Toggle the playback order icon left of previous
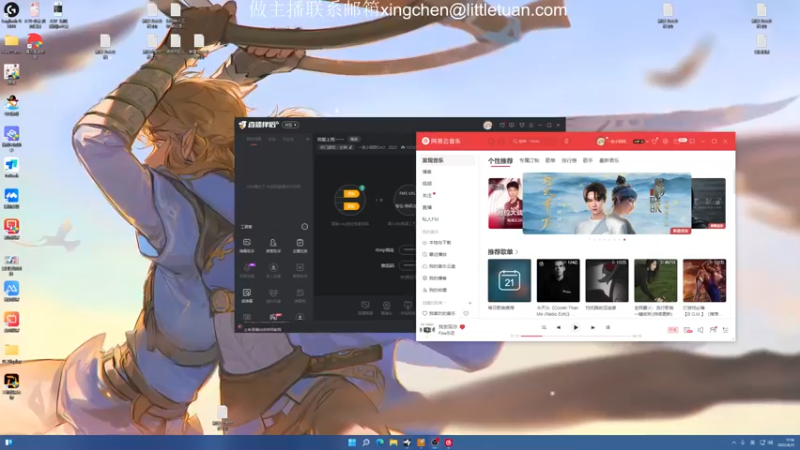This screenshot has width=800, height=450. pos(544,328)
